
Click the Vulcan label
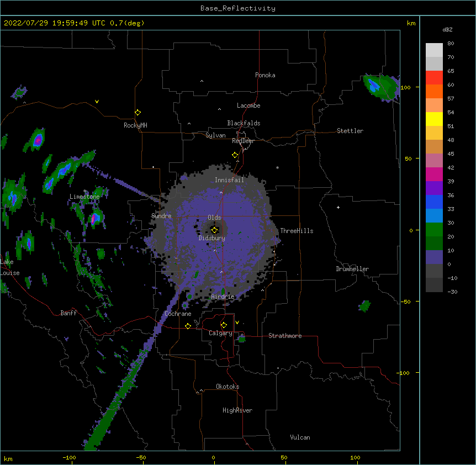300,437
